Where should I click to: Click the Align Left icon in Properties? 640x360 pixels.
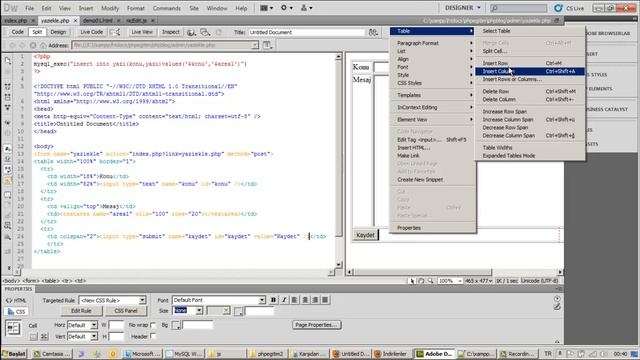click(294, 300)
